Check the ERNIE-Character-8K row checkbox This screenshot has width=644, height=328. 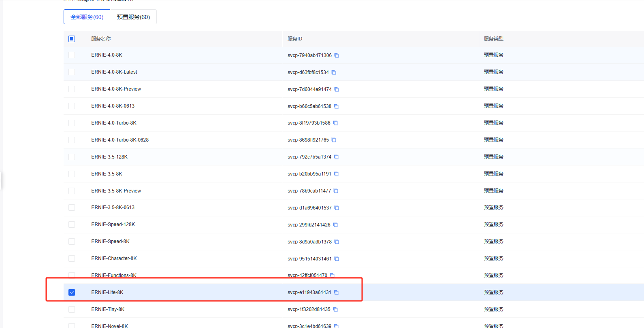coord(72,258)
